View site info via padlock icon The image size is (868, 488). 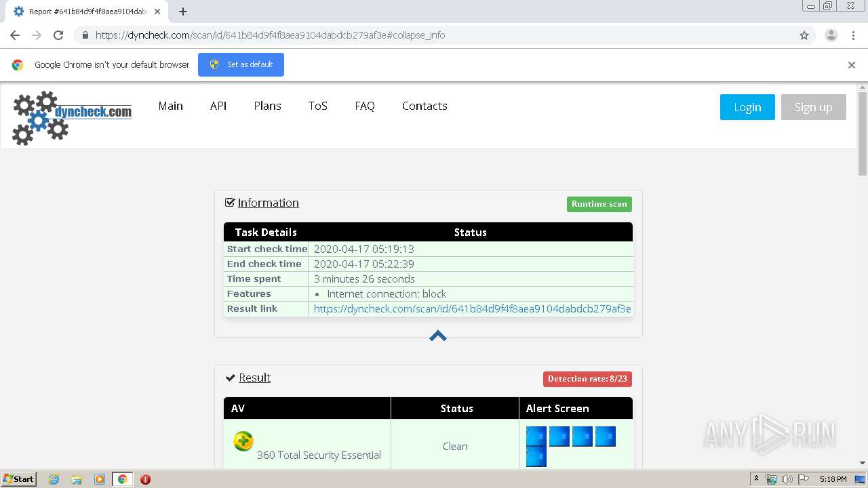[x=85, y=35]
